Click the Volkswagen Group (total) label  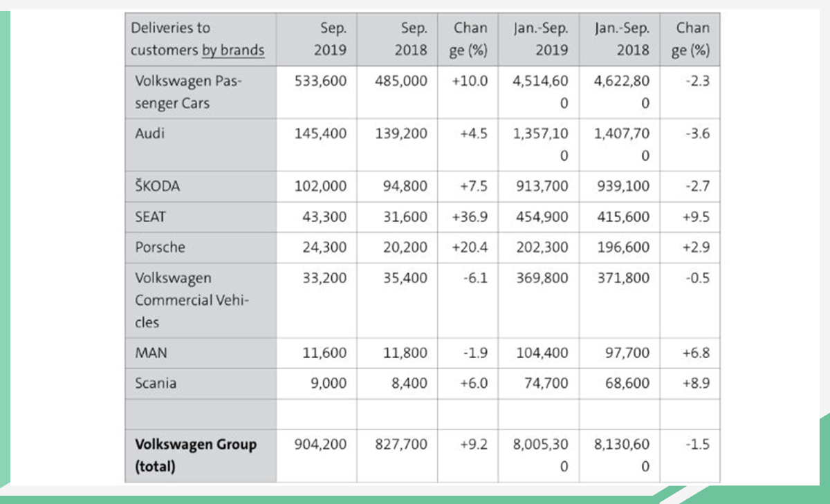[x=196, y=455]
